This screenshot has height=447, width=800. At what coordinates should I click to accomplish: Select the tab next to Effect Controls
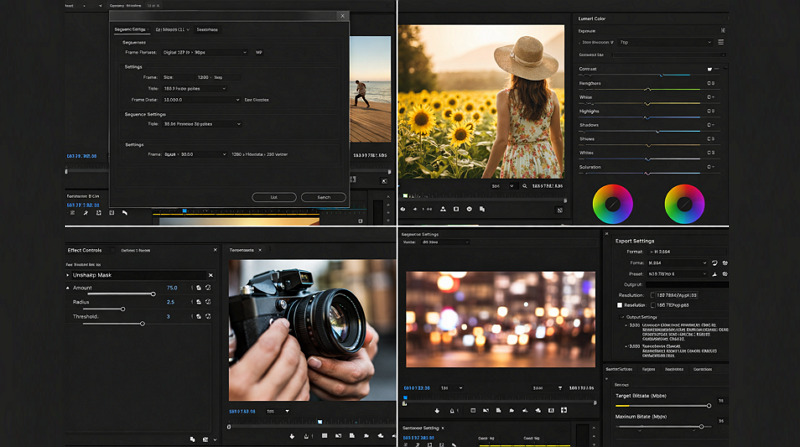pyautogui.click(x=136, y=251)
